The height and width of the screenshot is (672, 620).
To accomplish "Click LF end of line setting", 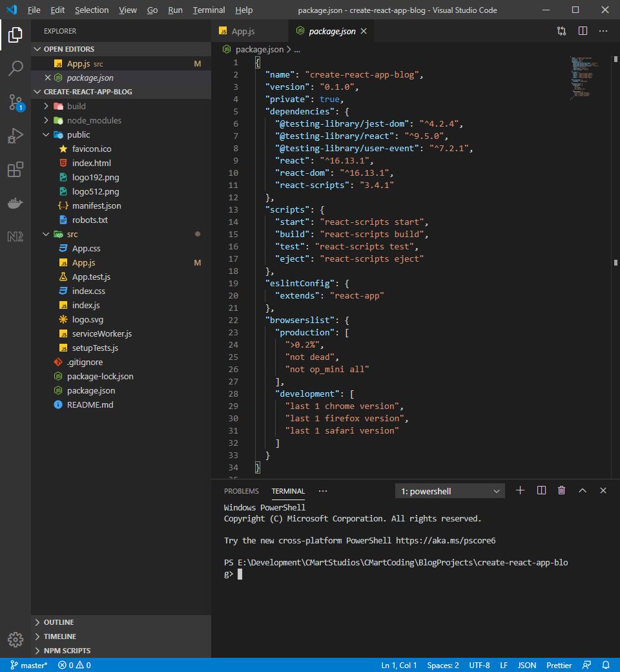I will 504,665.
